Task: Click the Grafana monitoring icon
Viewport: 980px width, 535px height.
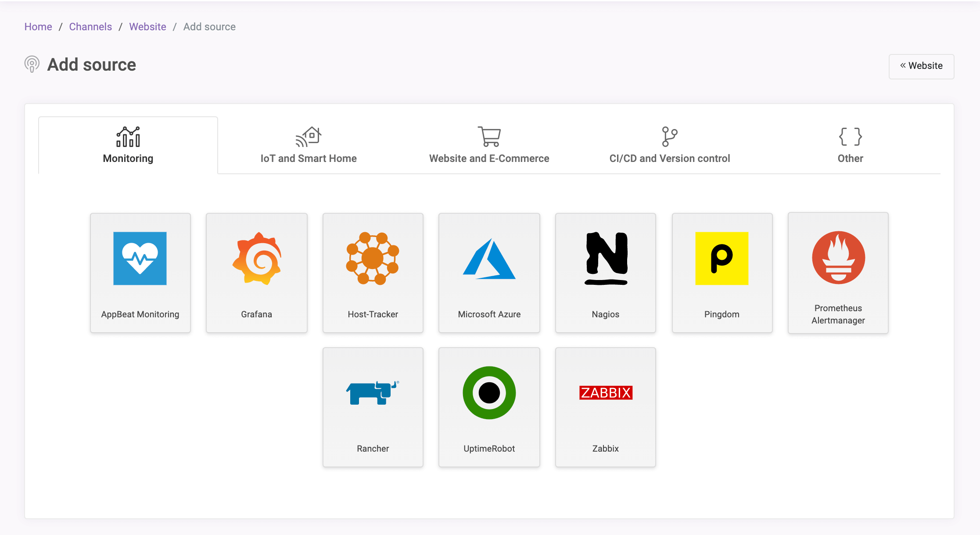Action: click(x=257, y=259)
